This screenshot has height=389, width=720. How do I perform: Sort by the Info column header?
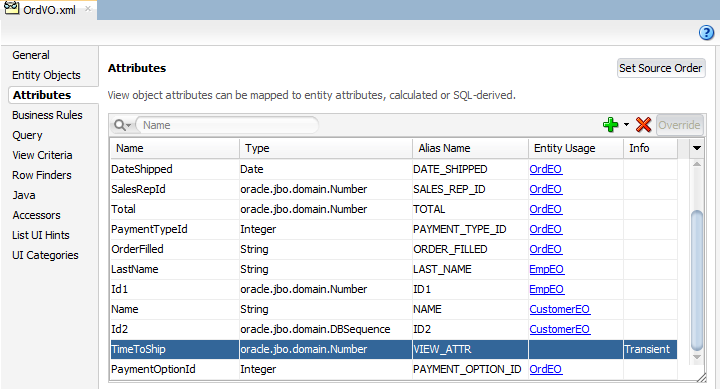click(x=650, y=148)
